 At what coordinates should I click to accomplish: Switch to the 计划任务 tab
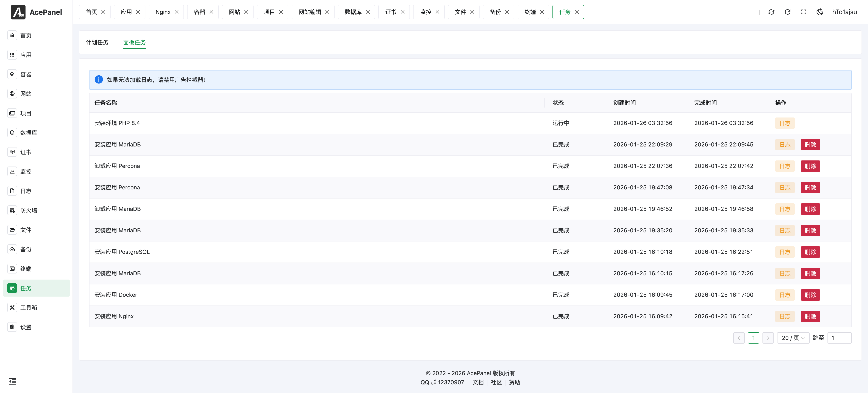(97, 43)
